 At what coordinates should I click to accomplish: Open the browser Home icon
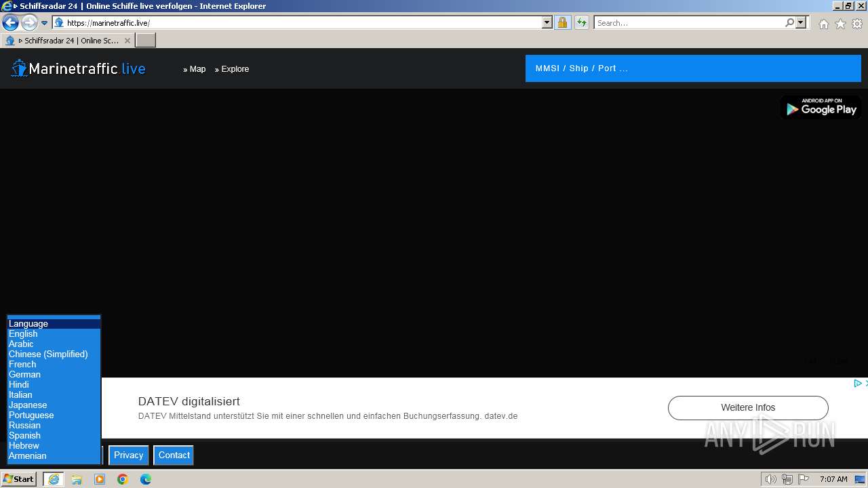point(823,24)
